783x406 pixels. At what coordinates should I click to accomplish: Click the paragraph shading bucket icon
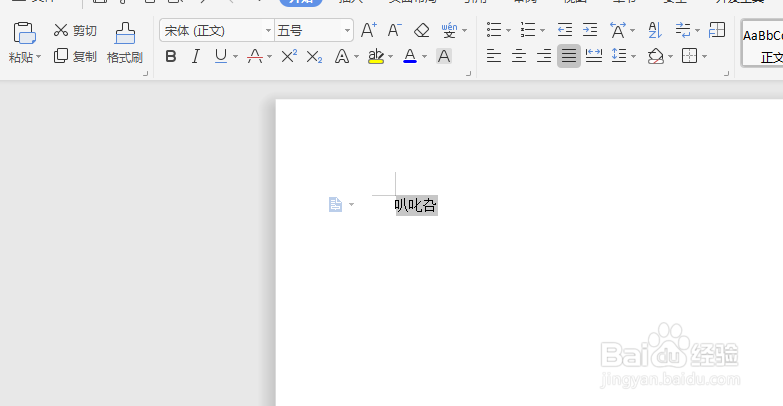(656, 56)
